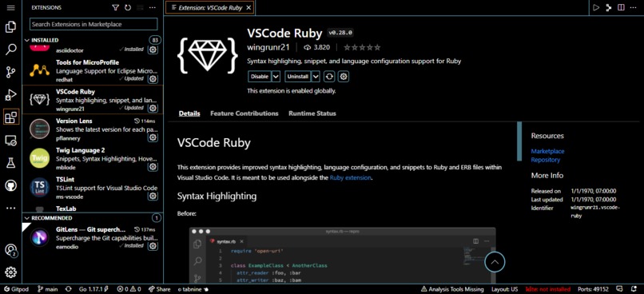Open the Remote Explorer view
The height and width of the screenshot is (294, 644).
[10, 141]
